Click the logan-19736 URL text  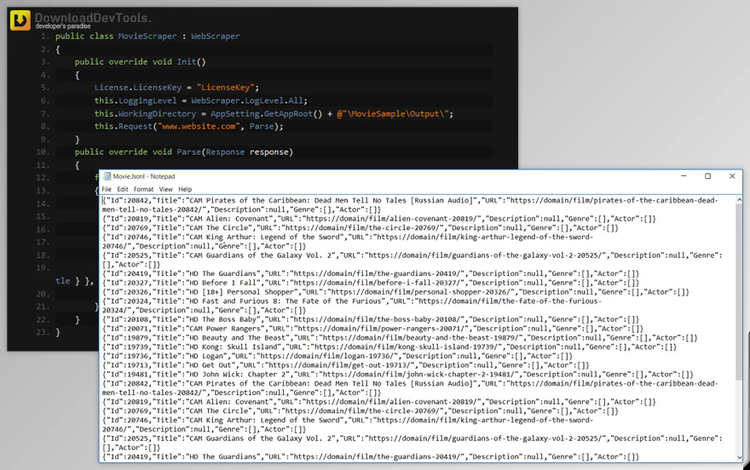pyautogui.click(x=327, y=356)
